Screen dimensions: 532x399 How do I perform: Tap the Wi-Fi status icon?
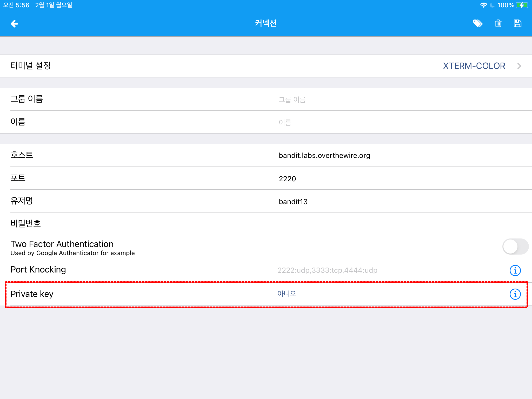pyautogui.click(x=483, y=5)
